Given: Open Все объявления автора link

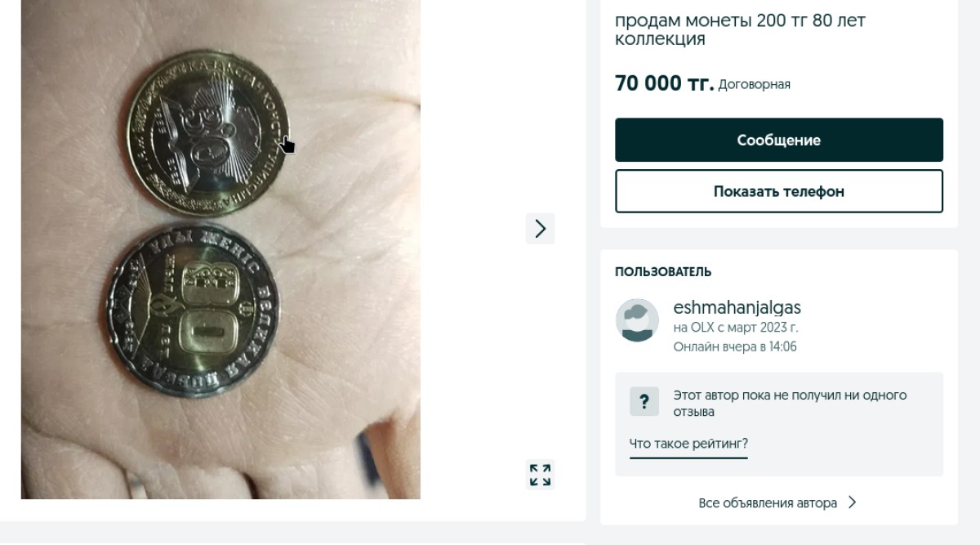Looking at the screenshot, I should click(x=768, y=503).
